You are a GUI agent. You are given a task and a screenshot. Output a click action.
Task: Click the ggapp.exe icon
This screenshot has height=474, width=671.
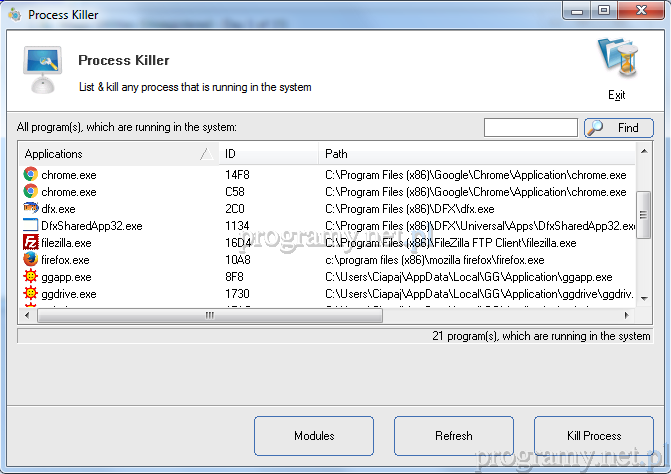(30, 277)
